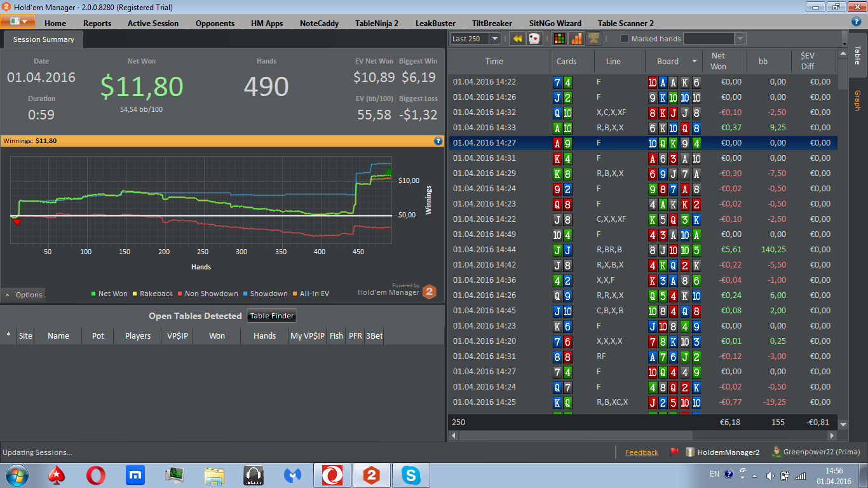Viewport: 868px width, 488px height.
Task: Open the colored grid matrix view icon
Action: click(559, 39)
